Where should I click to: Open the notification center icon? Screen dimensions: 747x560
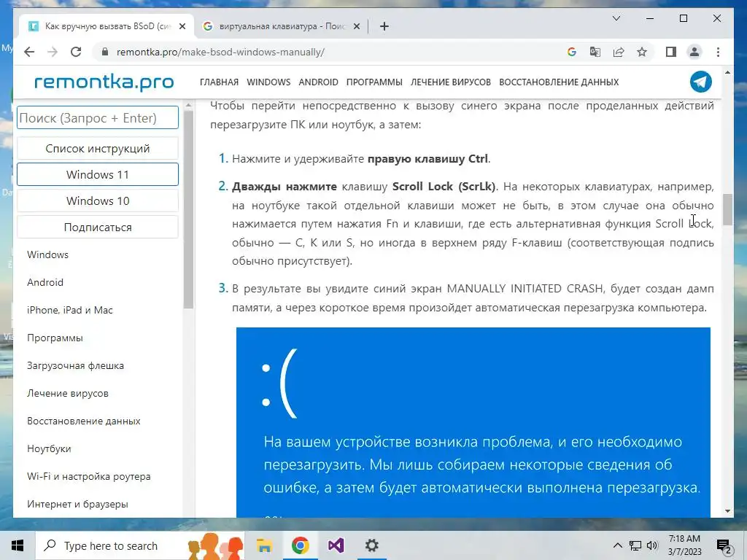point(724,547)
